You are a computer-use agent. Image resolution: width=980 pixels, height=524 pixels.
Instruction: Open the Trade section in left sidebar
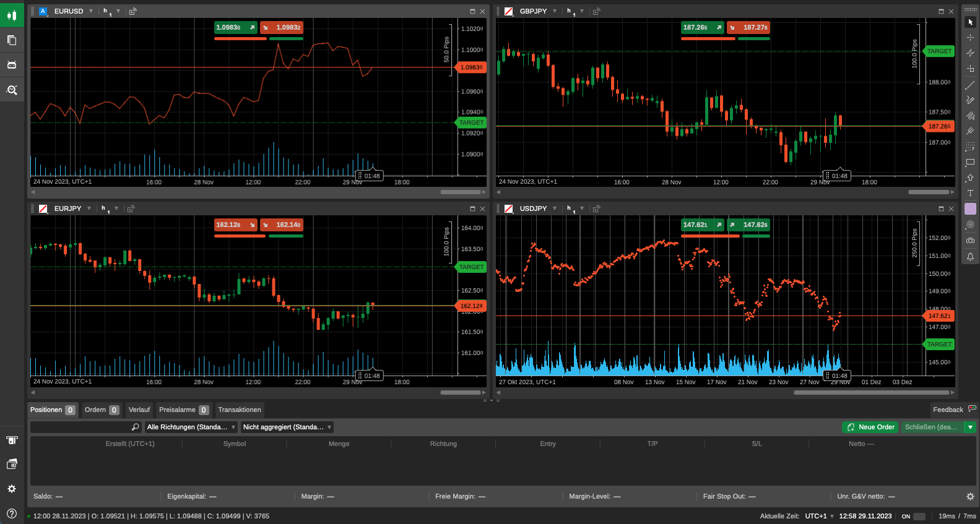tap(12, 15)
